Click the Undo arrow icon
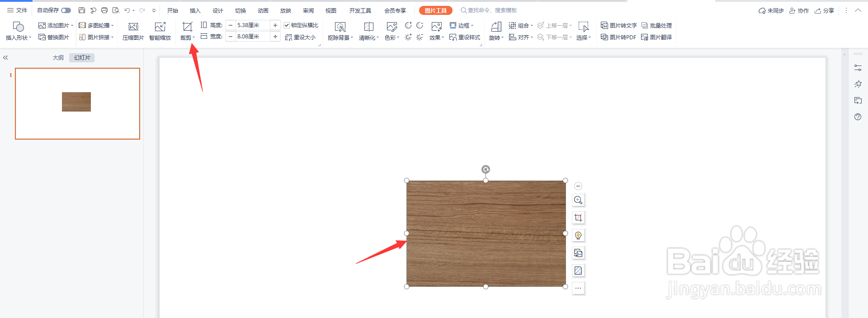 tap(127, 10)
